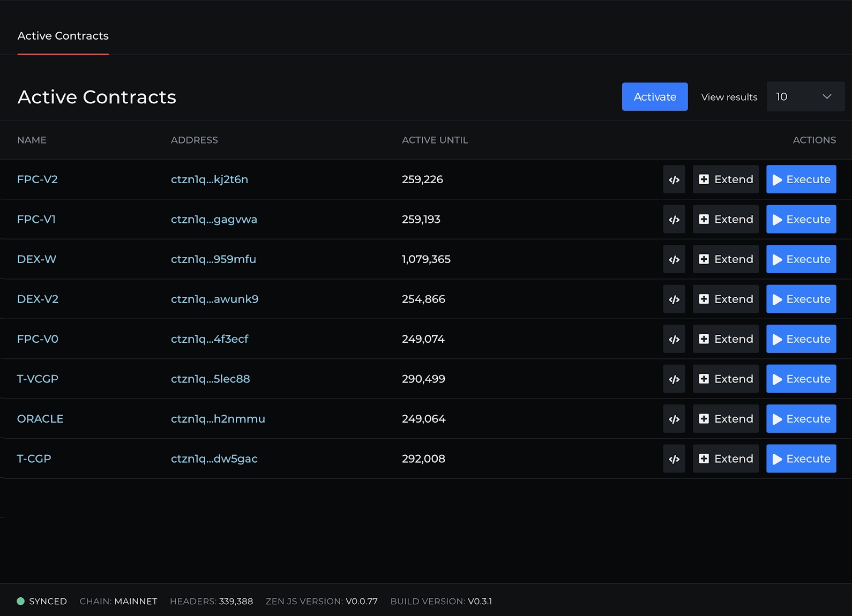Show source code of DEX-W contract
This screenshot has width=852, height=616.
674,259
